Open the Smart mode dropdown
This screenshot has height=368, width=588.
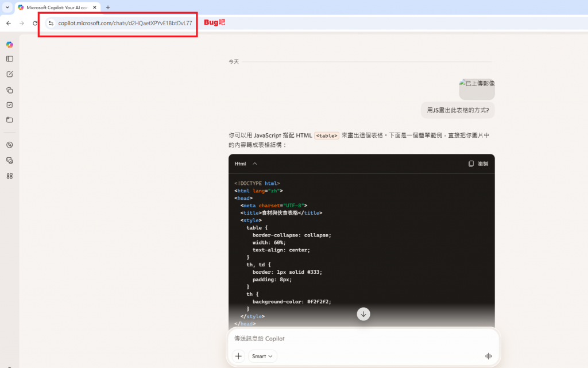(262, 356)
